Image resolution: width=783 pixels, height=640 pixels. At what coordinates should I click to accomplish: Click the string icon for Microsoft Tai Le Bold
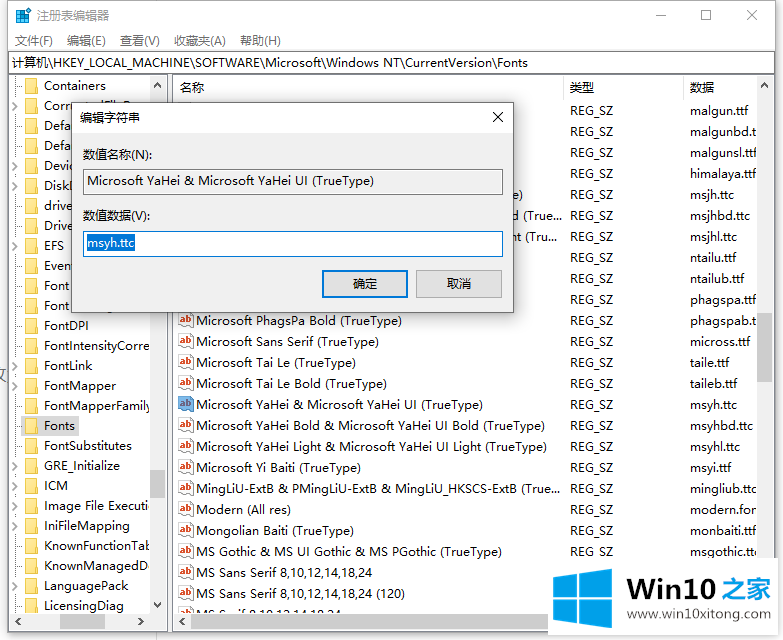coord(186,383)
